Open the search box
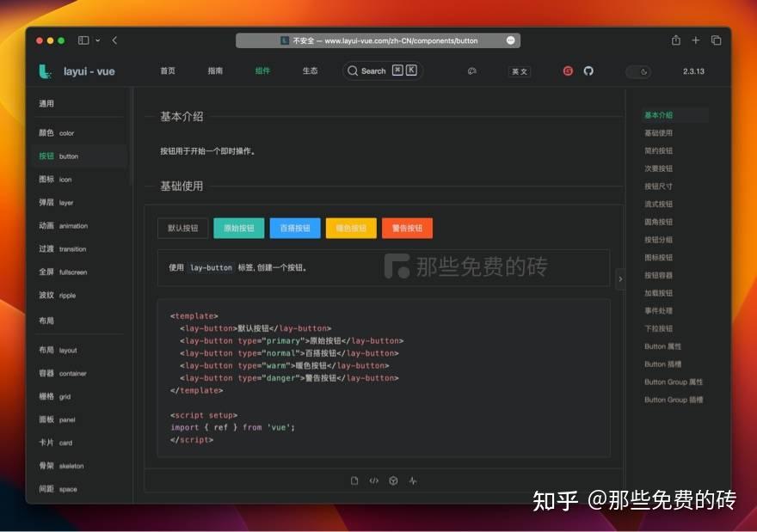The width and height of the screenshot is (757, 532). tap(382, 71)
